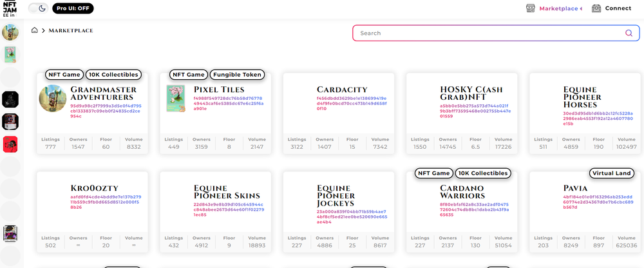Open the Cardano Warriors collection title
The height and width of the screenshot is (268, 644).
462,192
